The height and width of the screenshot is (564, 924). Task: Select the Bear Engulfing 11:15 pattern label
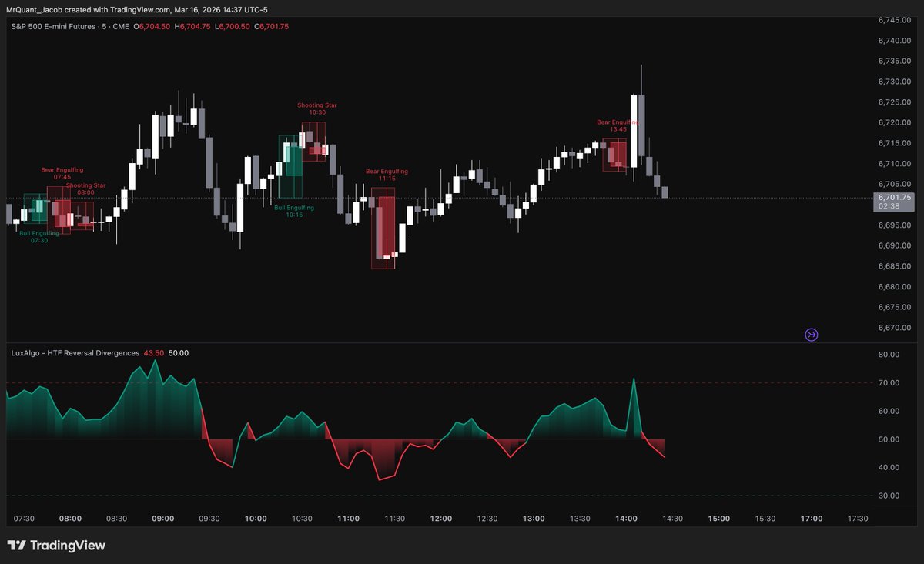tap(387, 175)
